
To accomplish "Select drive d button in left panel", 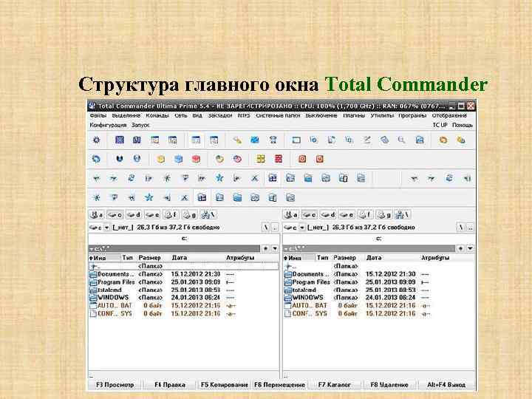I will point(134,215).
